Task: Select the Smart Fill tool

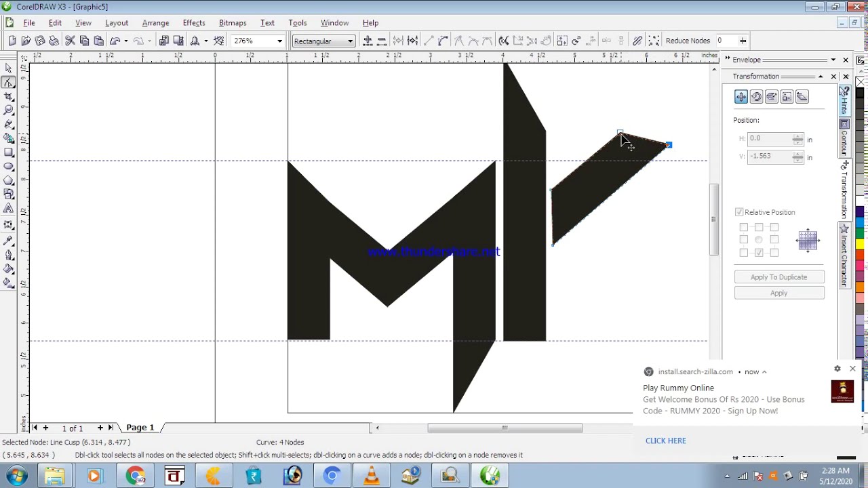Action: tap(8, 138)
